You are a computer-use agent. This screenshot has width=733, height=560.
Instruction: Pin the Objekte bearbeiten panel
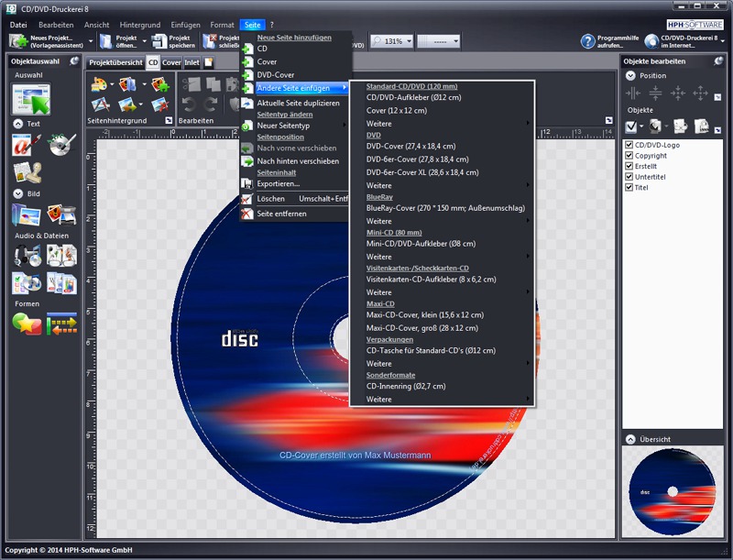(x=718, y=61)
